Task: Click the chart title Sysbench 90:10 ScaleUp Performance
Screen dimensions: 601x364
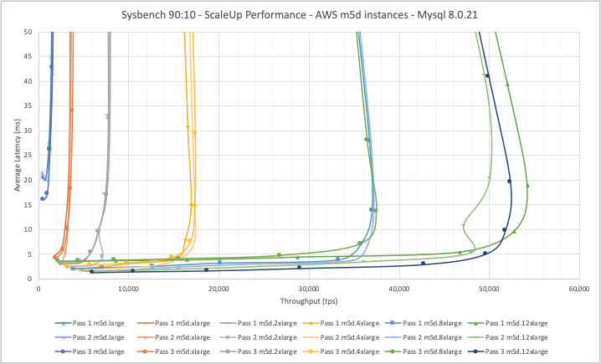Action: [x=301, y=16]
